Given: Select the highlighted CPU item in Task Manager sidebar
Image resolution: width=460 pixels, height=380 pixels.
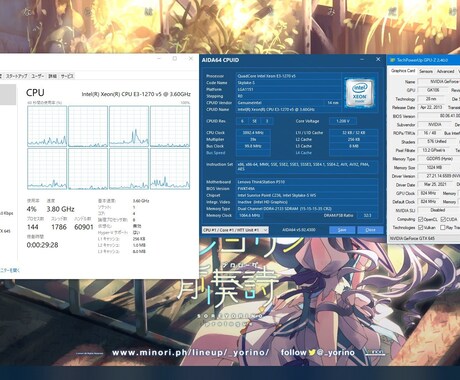Looking at the screenshot, I should click(x=8, y=94).
